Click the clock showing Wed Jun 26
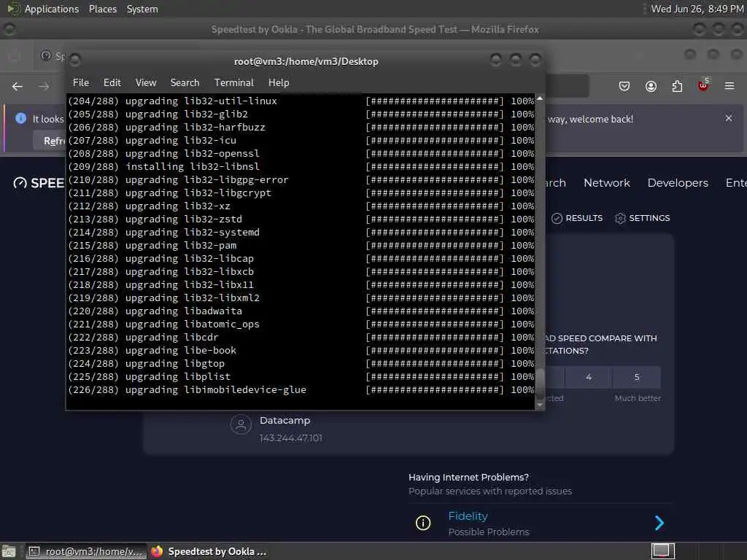This screenshot has height=560, width=747. pyautogui.click(x=697, y=9)
